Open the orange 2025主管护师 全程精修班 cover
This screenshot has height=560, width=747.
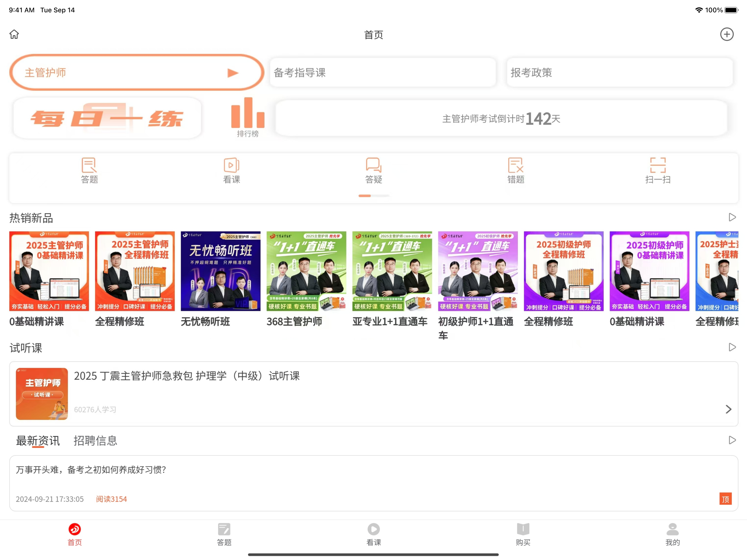point(135,271)
